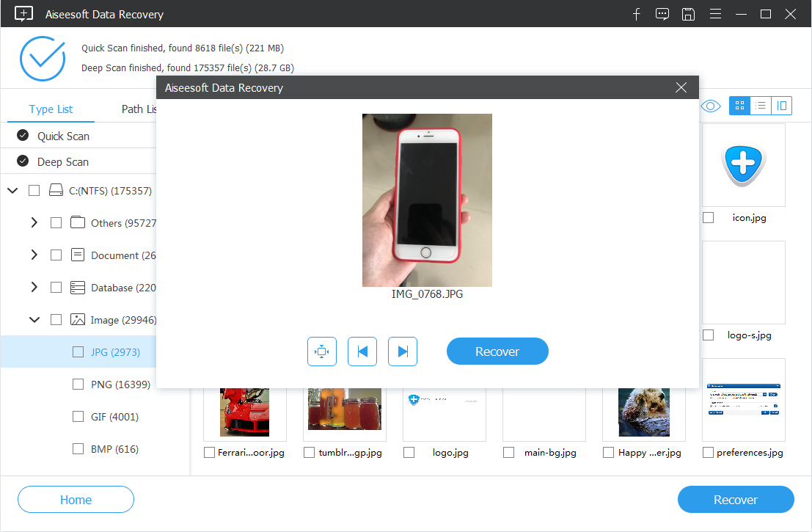Image resolution: width=812 pixels, height=532 pixels.
Task: Select JPG (2973) in the type tree
Action: click(115, 352)
